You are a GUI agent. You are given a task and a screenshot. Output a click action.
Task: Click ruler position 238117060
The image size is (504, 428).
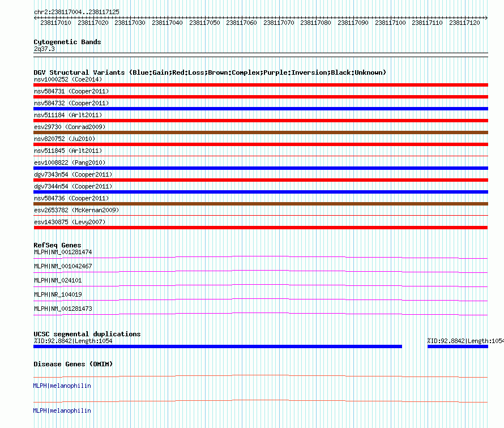pyautogui.click(x=241, y=23)
